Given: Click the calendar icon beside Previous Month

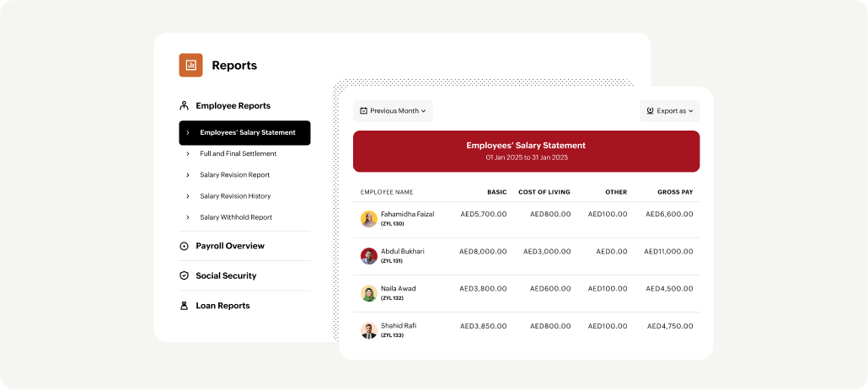Looking at the screenshot, I should pos(363,111).
